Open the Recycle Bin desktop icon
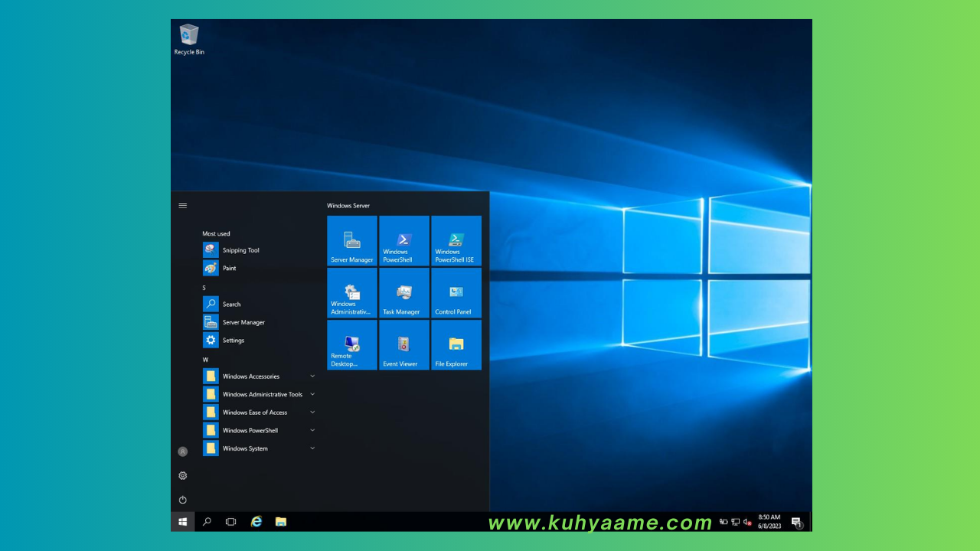This screenshot has height=551, width=980. point(189,39)
